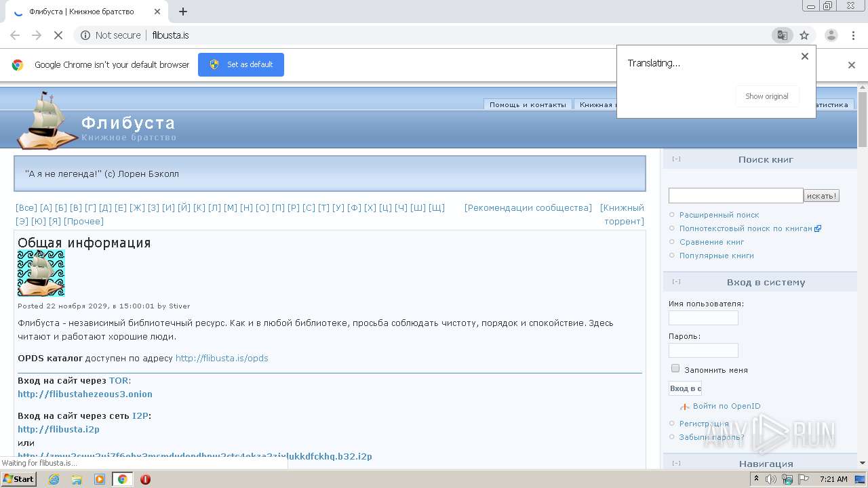868x488 pixels.
Task: Click the TOR link
Action: click(119, 380)
